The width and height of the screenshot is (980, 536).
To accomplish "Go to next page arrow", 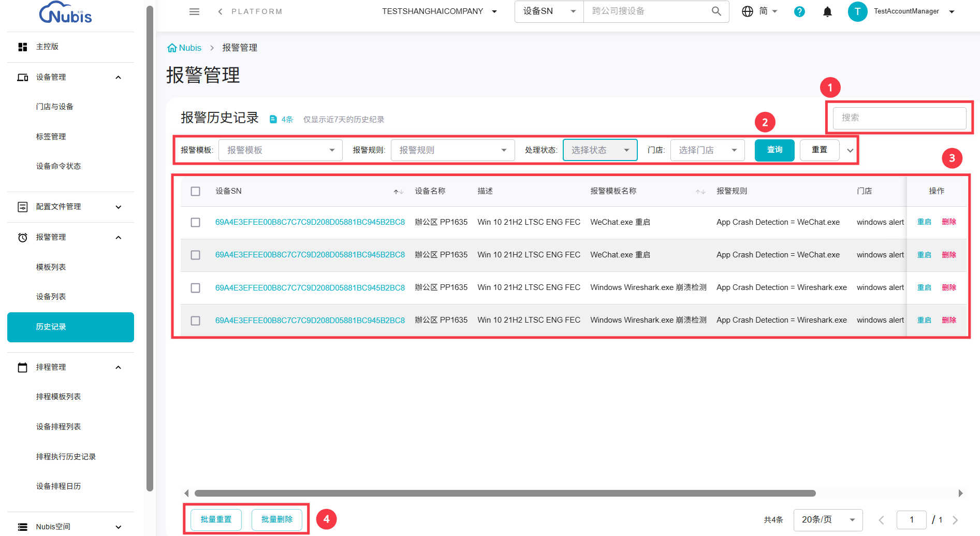I will pos(956,520).
